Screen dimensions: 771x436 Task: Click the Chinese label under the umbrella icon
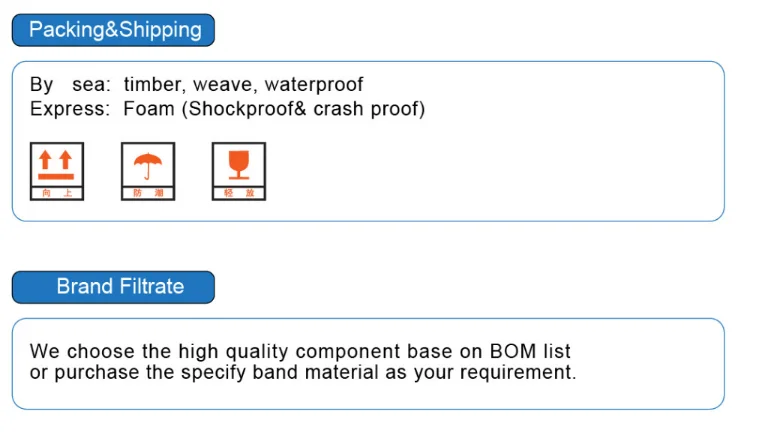pos(148,192)
